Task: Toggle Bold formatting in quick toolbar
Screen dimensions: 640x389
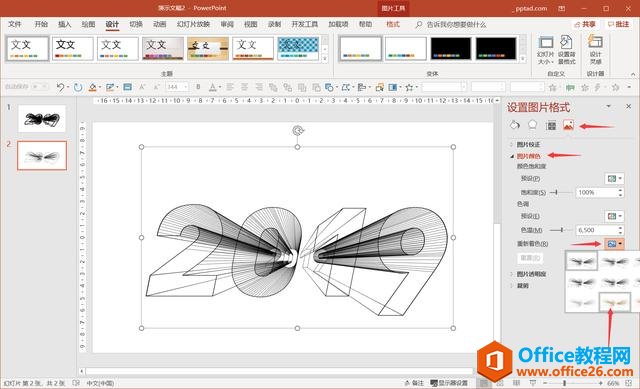Action: tap(198, 87)
